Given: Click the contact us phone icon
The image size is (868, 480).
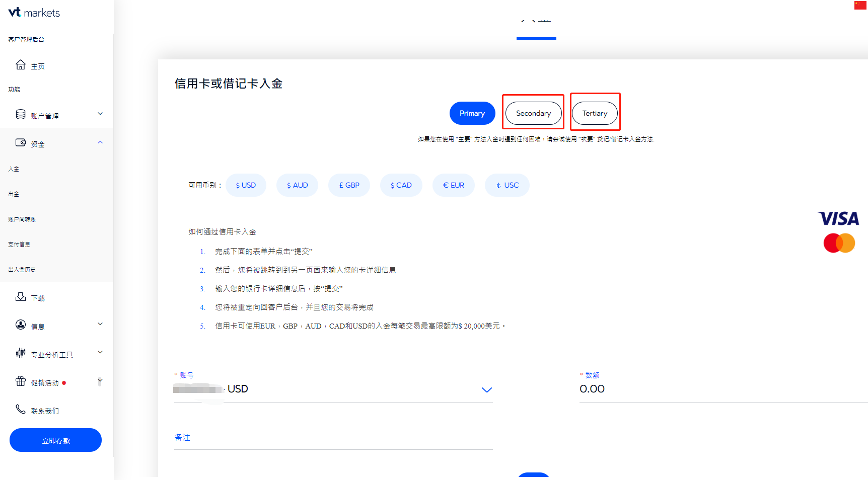Looking at the screenshot, I should tap(21, 410).
